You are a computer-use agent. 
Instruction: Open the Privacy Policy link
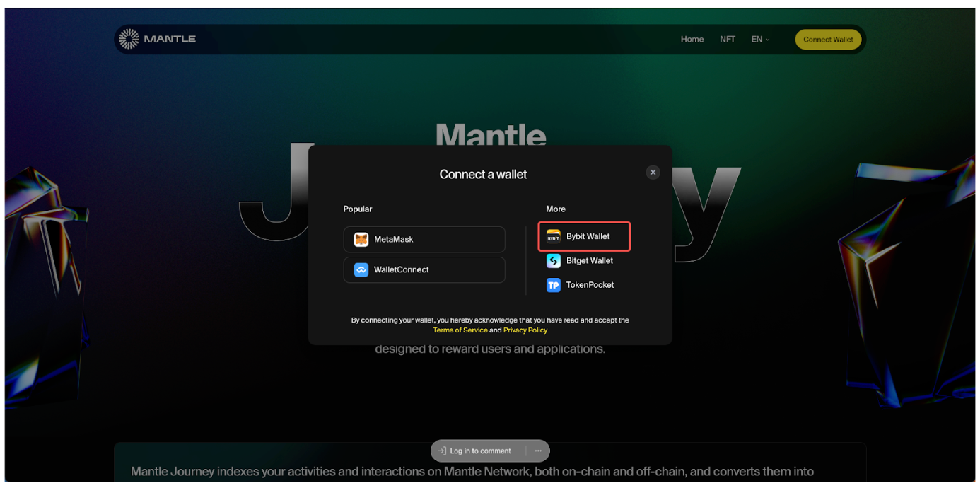coord(525,330)
